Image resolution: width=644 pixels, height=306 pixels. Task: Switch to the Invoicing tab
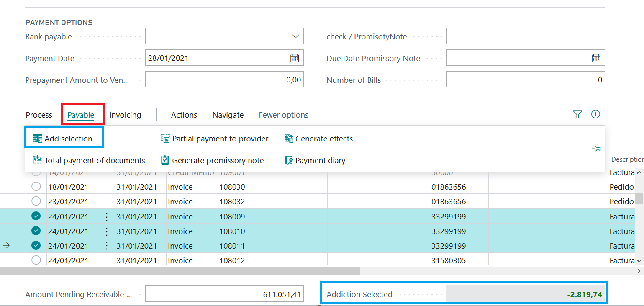[x=125, y=115]
